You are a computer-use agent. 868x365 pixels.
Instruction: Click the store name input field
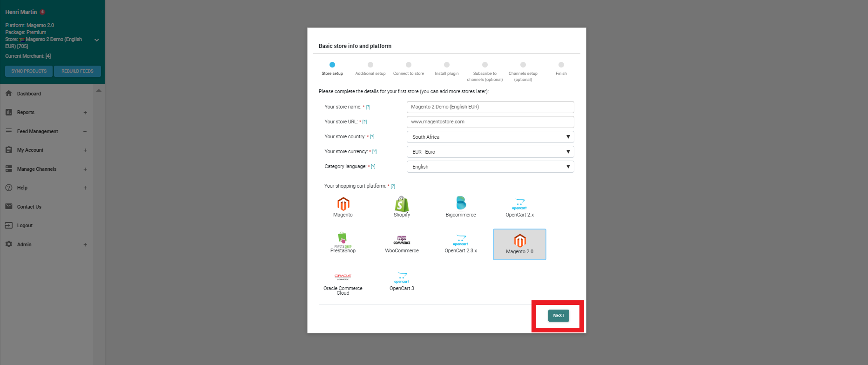click(490, 107)
